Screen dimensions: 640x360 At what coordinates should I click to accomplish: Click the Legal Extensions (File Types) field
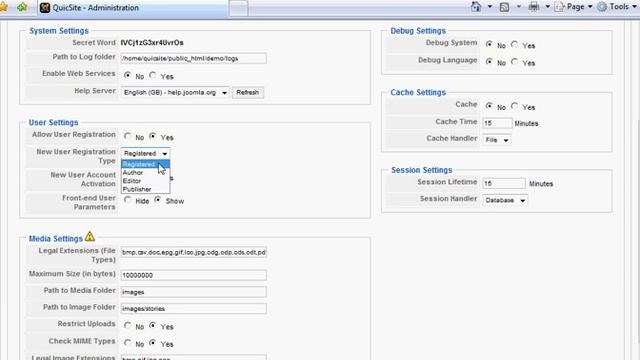pos(193,252)
